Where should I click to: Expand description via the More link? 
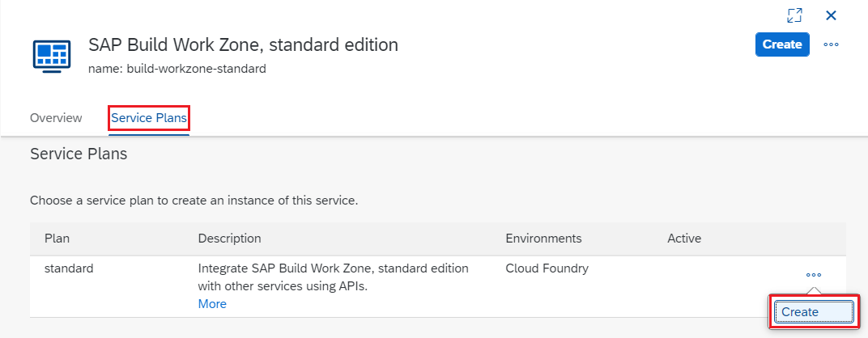pyautogui.click(x=212, y=304)
